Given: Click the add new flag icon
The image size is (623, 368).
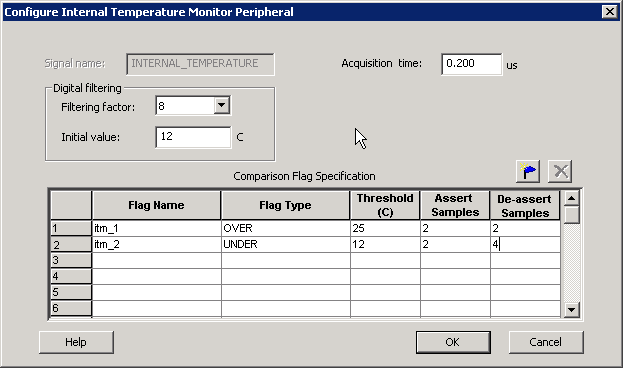Looking at the screenshot, I should (x=528, y=172).
